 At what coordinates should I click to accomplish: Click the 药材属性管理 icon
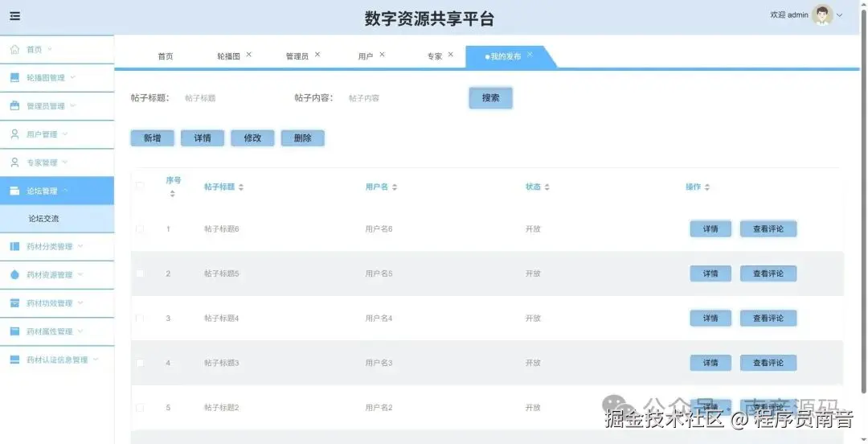(15, 331)
